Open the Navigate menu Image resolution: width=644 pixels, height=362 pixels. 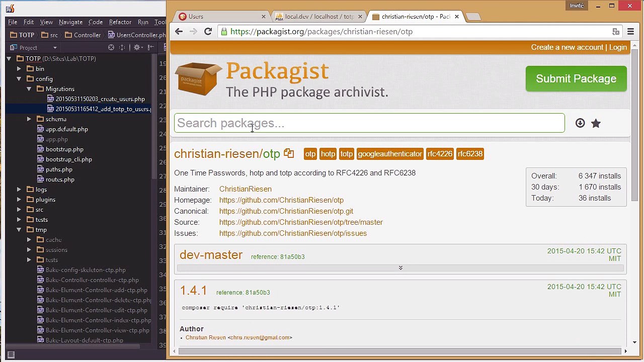[x=70, y=22]
